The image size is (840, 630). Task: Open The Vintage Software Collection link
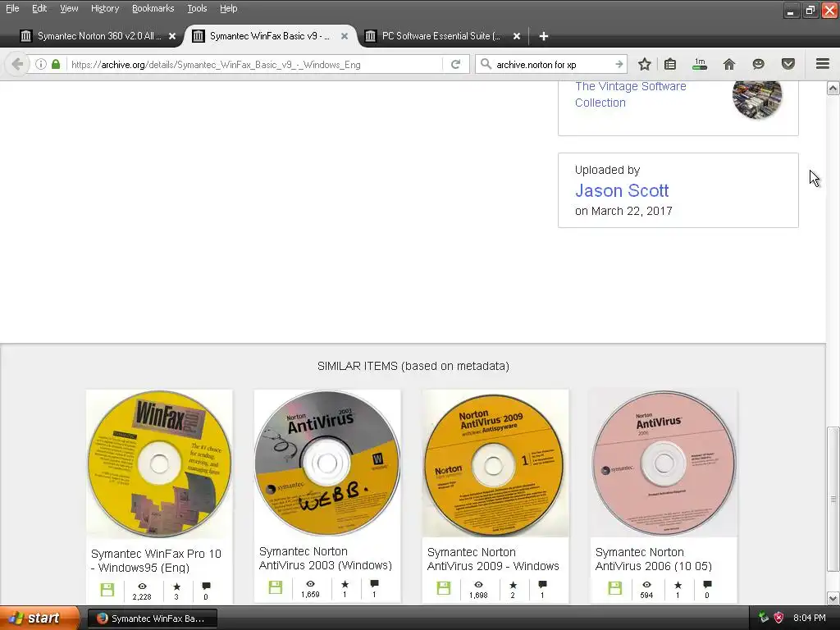631,94
